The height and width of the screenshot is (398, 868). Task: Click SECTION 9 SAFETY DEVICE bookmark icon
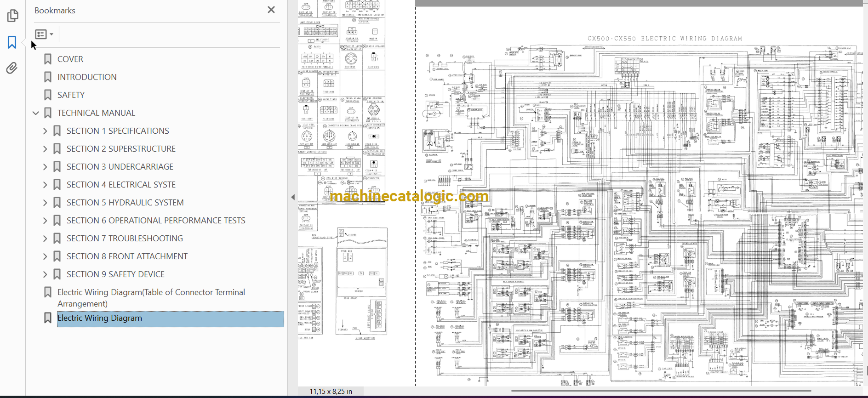[57, 274]
